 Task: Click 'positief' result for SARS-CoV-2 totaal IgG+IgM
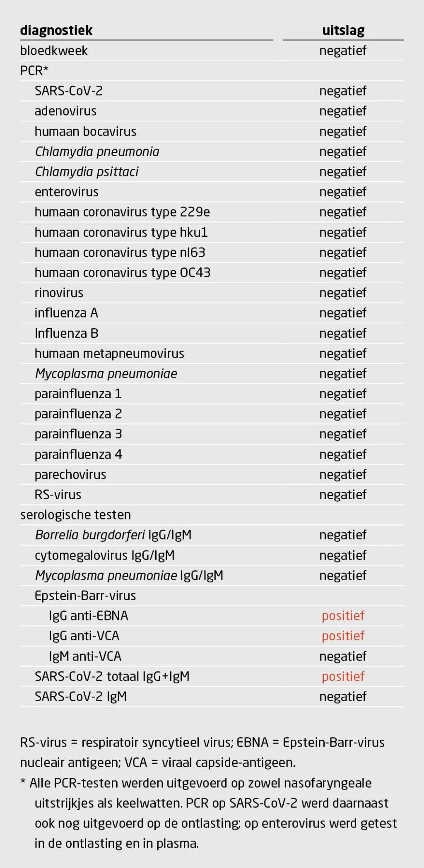pos(343,676)
